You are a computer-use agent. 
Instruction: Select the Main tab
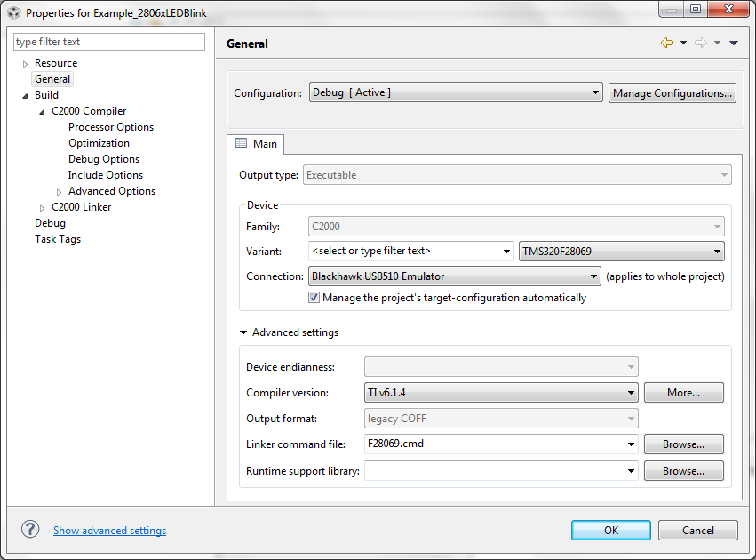[256, 144]
